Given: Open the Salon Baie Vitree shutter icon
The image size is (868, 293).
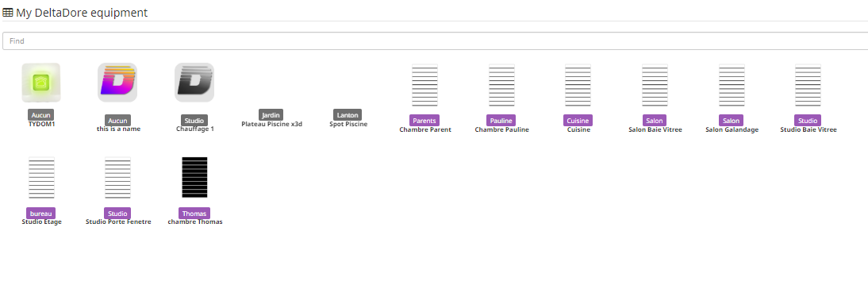Looking at the screenshot, I should tap(655, 86).
